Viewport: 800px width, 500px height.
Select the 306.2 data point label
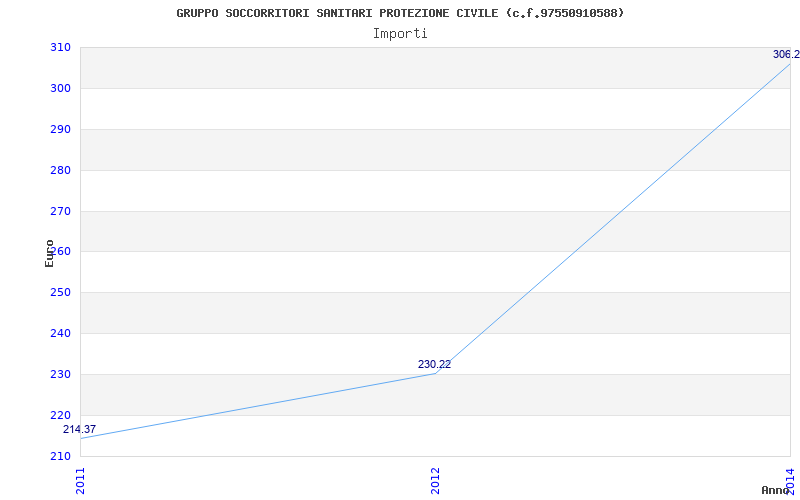click(x=786, y=55)
